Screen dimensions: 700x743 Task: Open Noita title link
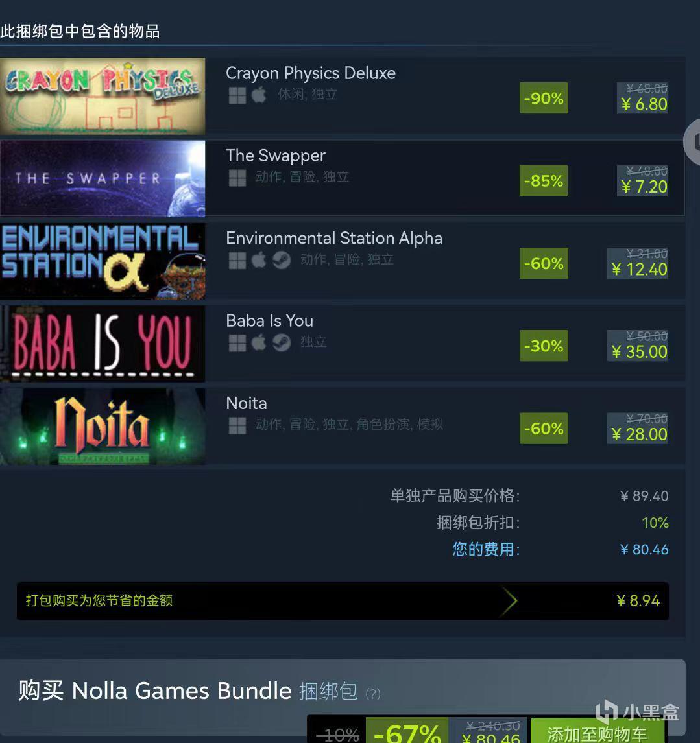point(246,403)
